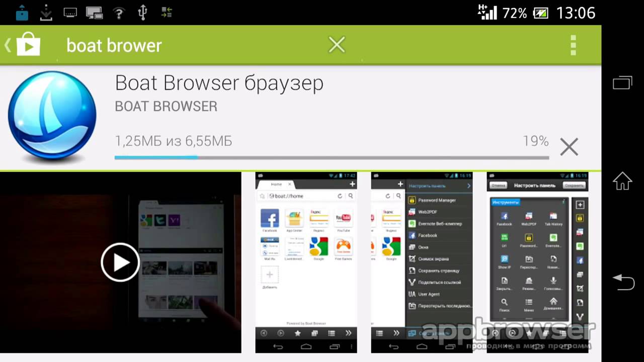
Task: Open the three-dot overflow menu
Action: [x=573, y=45]
